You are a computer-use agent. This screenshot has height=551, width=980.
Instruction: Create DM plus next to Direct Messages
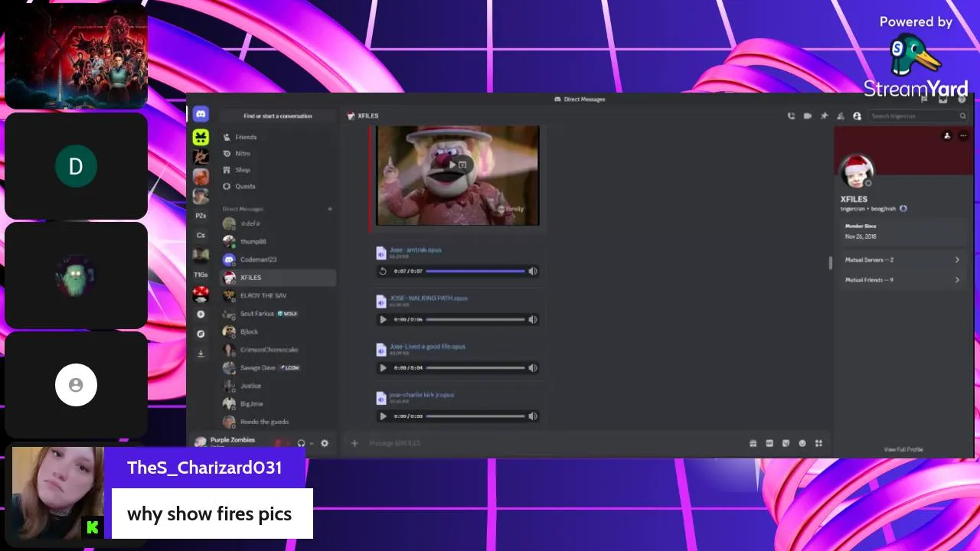click(330, 209)
